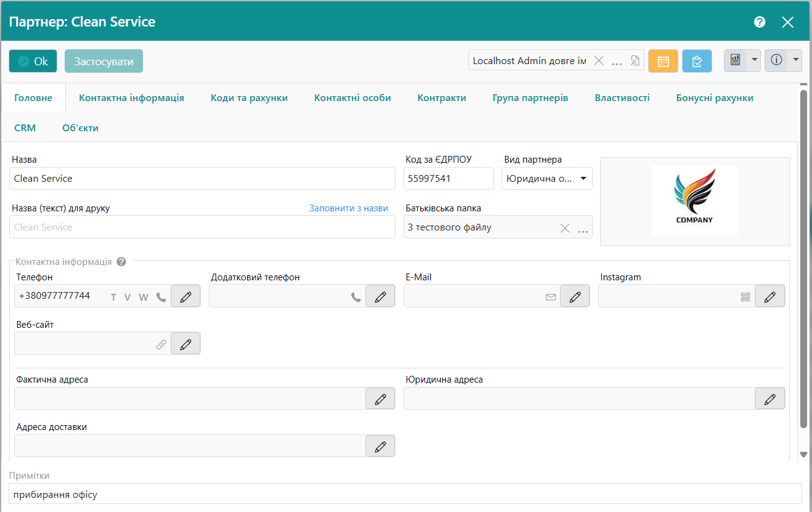The width and height of the screenshot is (812, 512).
Task: Click the Застосувати button
Action: coord(104,61)
